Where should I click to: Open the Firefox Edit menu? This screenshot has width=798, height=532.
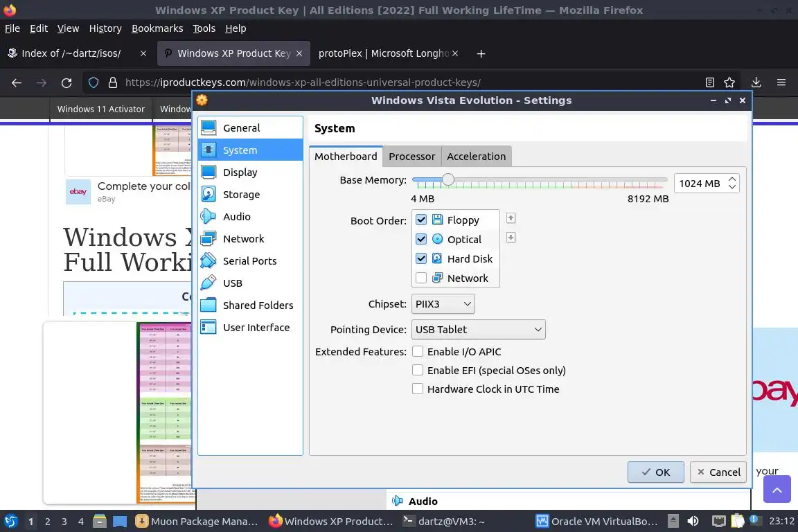click(39, 28)
